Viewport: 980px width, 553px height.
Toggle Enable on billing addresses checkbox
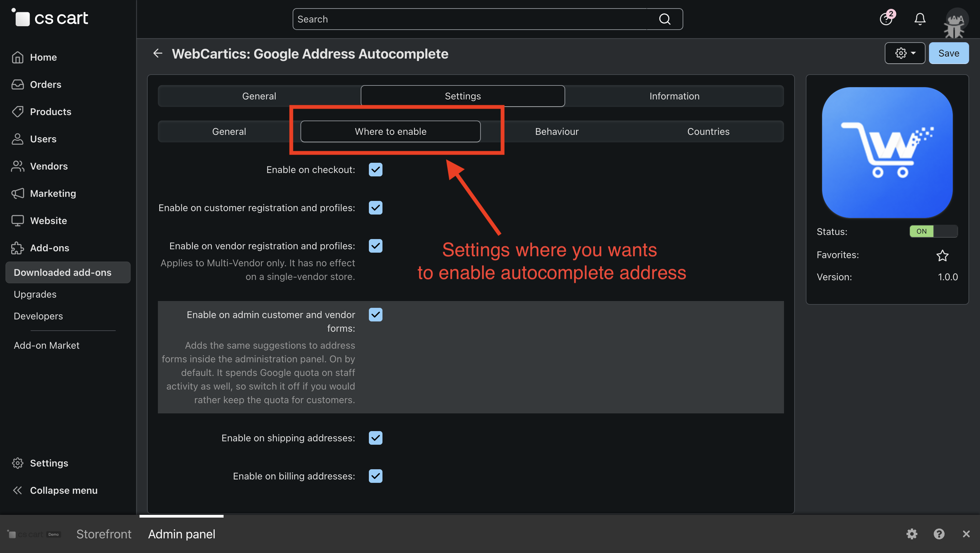(x=375, y=476)
